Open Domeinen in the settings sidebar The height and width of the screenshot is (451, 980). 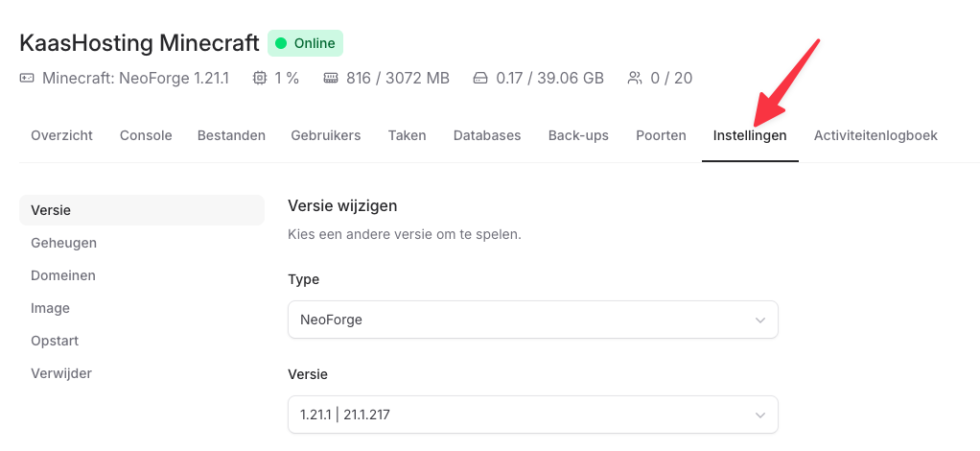(x=63, y=275)
